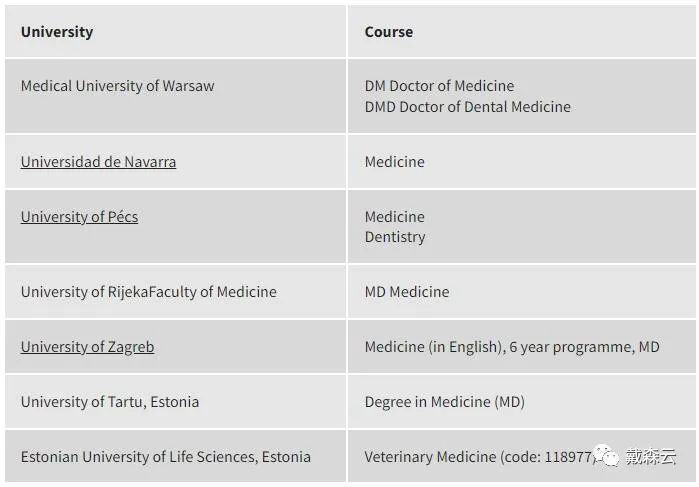The image size is (699, 487).
Task: Click the Veterinary Medicine course text
Action: 430,457
